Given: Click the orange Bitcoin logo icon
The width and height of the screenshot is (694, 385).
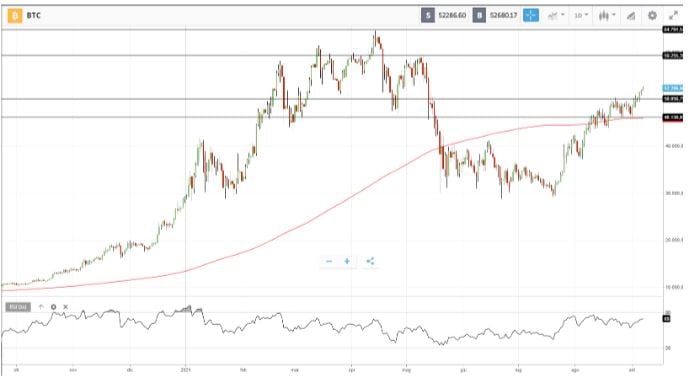Looking at the screenshot, I should (15, 16).
